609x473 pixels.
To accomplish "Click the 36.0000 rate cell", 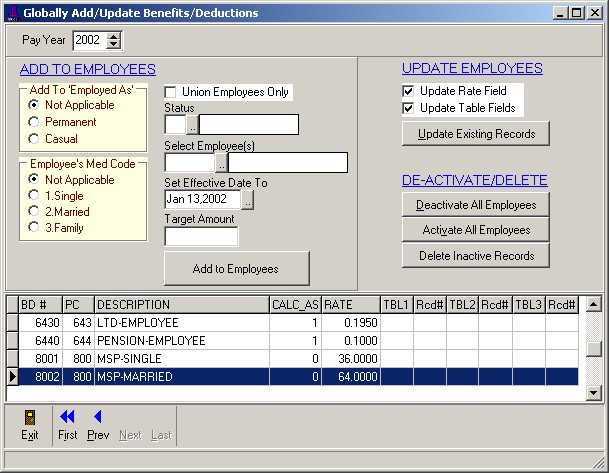I will pos(351,358).
